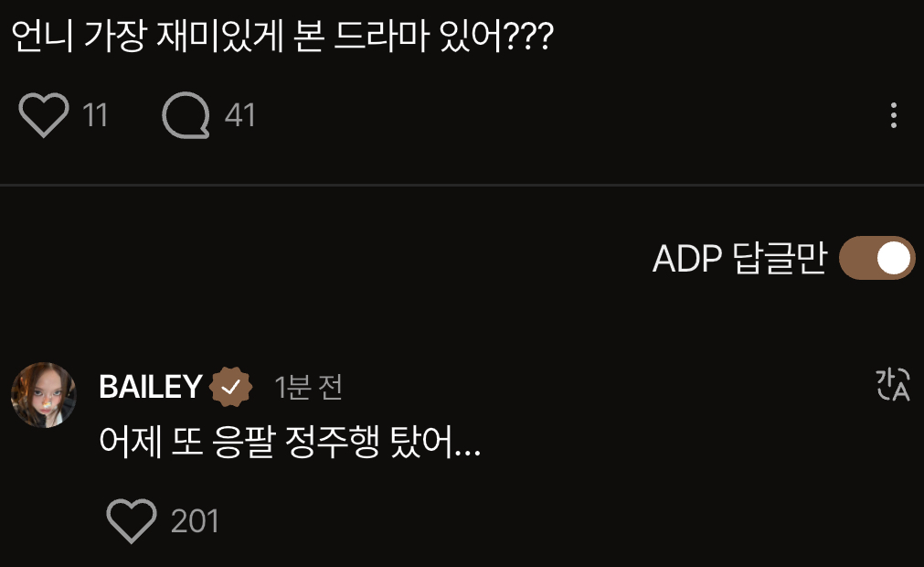
Task: Like the post with the heart icon
Action: (44, 115)
